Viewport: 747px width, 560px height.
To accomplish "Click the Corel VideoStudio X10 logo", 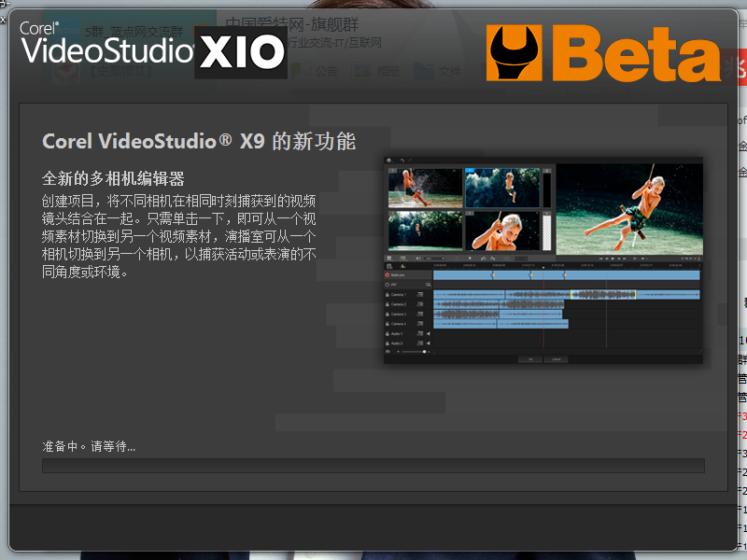I will [153, 49].
